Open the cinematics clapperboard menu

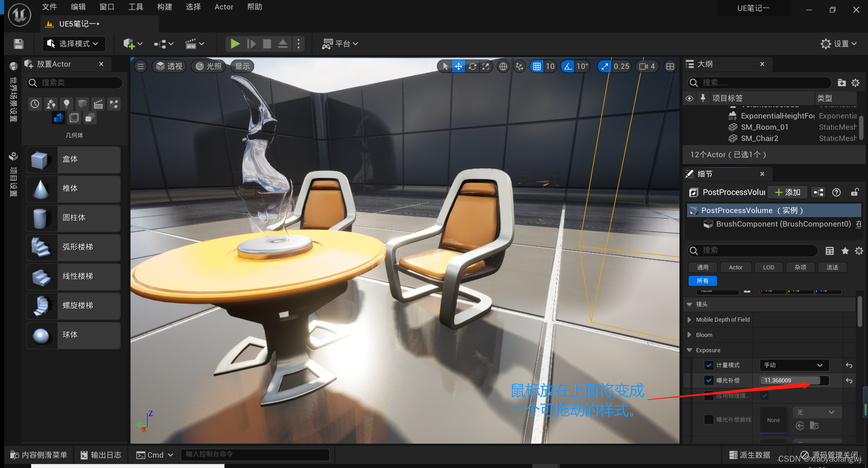click(x=195, y=44)
